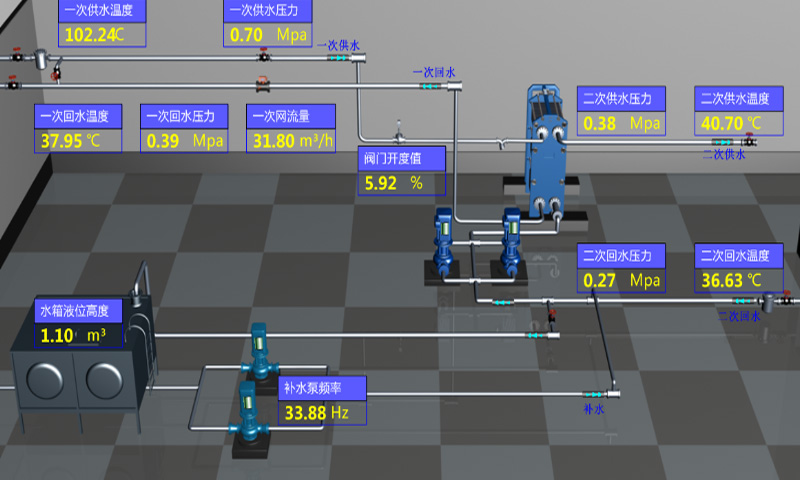This screenshot has height=480, width=800.
Task: Click the 二次回水 flow arrow indicator
Action: 741,300
